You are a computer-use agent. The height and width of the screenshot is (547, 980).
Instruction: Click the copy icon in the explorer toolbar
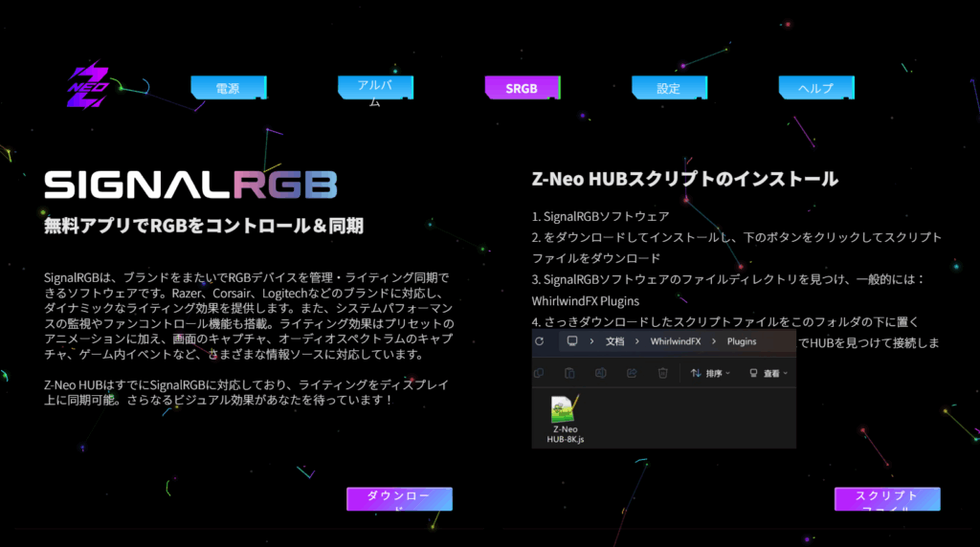tap(539, 373)
